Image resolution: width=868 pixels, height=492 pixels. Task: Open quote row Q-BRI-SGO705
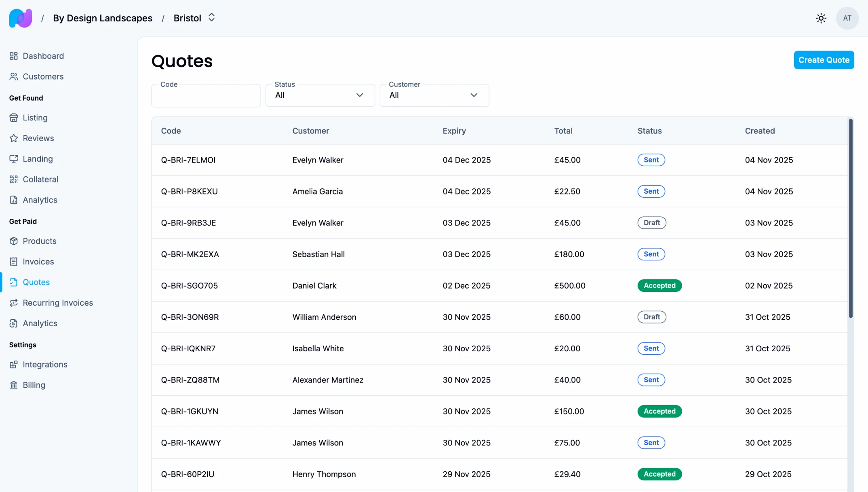click(x=189, y=285)
